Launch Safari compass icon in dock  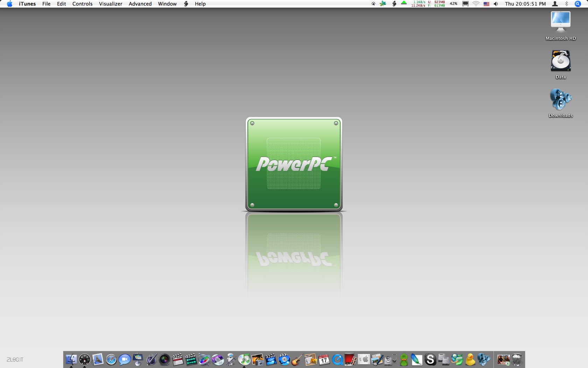click(111, 360)
